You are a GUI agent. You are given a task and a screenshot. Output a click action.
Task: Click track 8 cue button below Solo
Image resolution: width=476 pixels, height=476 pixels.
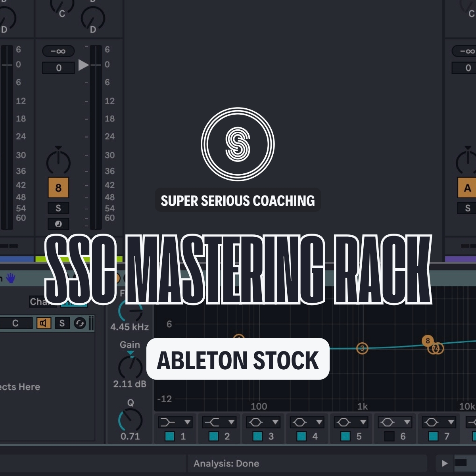(x=58, y=224)
